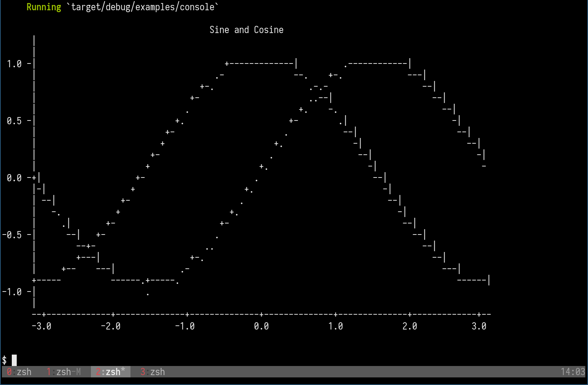The height and width of the screenshot is (385, 588).
Task: Click the blinking cursor block at the prompt
Action: point(14,360)
